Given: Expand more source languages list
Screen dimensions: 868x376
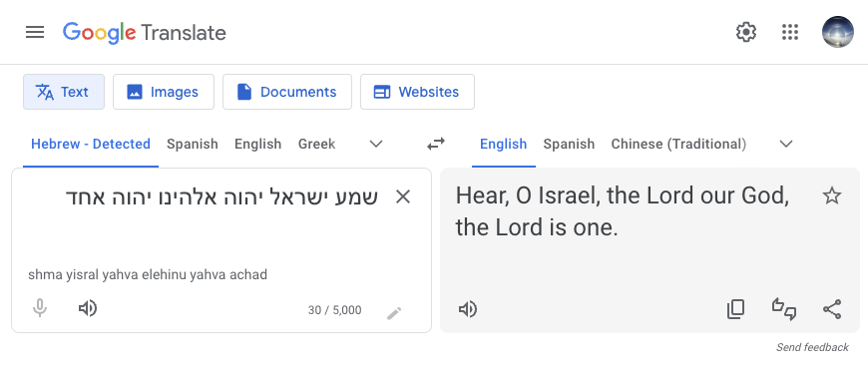Looking at the screenshot, I should (376, 144).
